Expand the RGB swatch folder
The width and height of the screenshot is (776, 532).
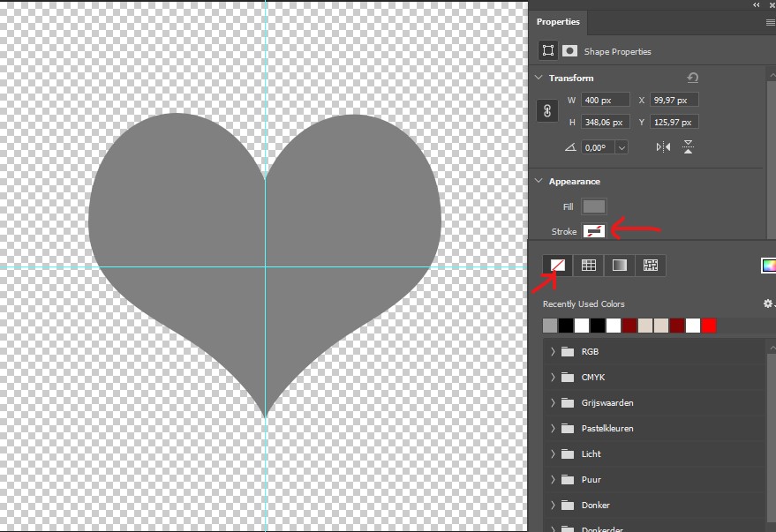pos(553,351)
